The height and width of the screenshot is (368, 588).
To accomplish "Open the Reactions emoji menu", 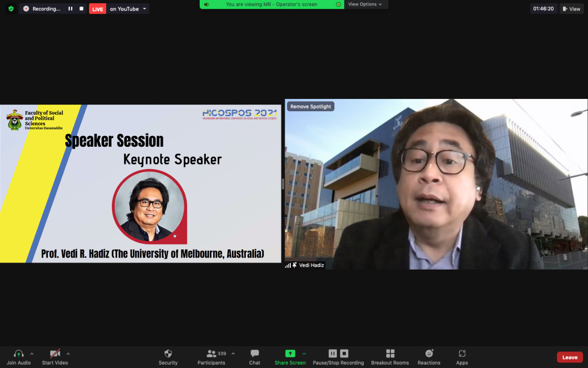I will coord(429,354).
